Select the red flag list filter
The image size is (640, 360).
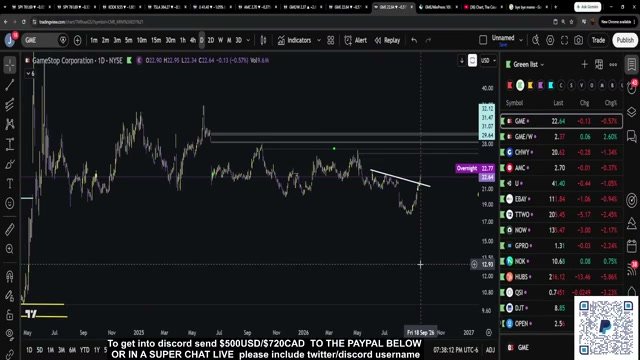(x=509, y=85)
